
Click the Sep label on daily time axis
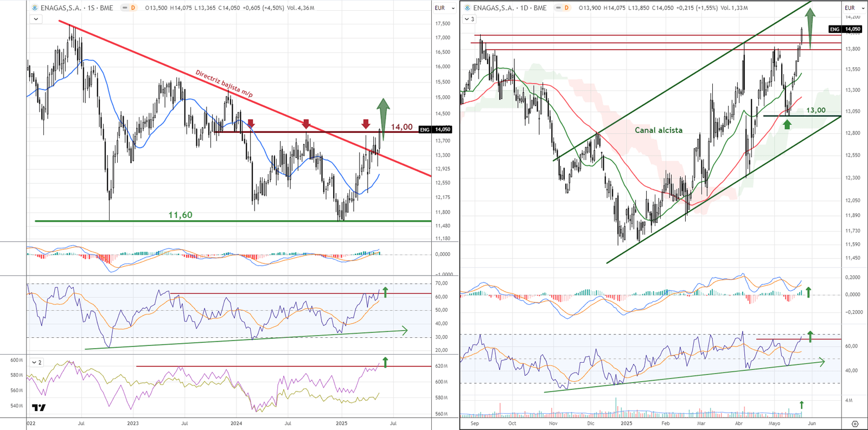coord(475,423)
